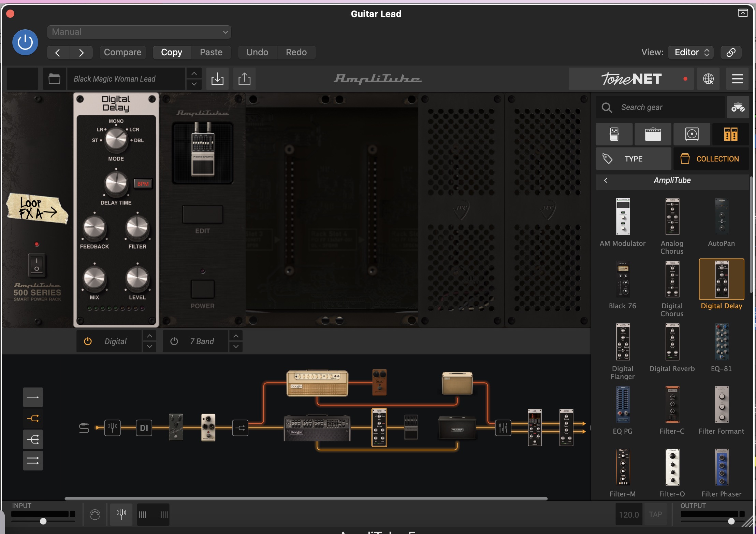Viewport: 756px width, 534px height.
Task: Toggle the plugin power bypass button
Action: 25,42
